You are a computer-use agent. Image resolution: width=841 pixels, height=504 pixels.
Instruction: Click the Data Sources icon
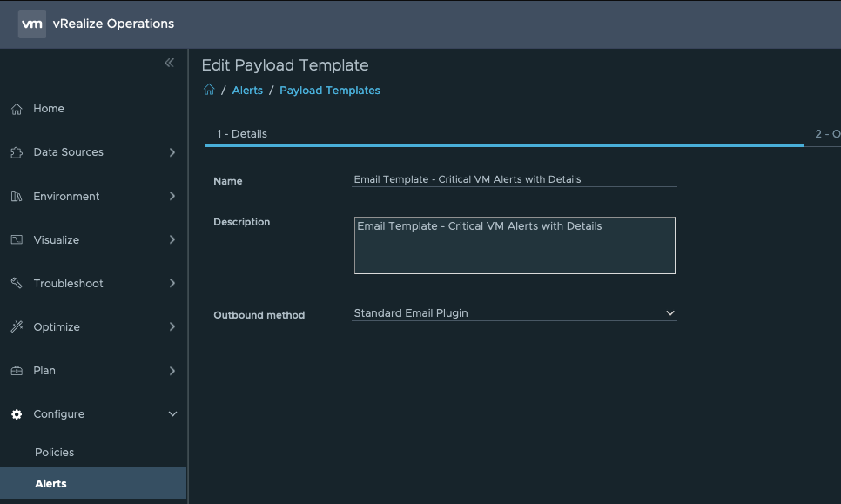pyautogui.click(x=17, y=152)
